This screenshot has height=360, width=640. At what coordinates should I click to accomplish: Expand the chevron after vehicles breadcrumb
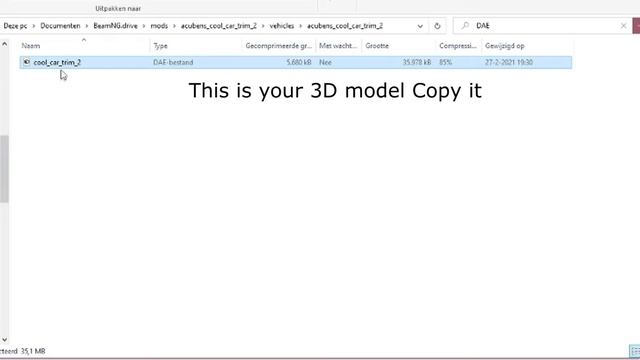[x=300, y=26]
